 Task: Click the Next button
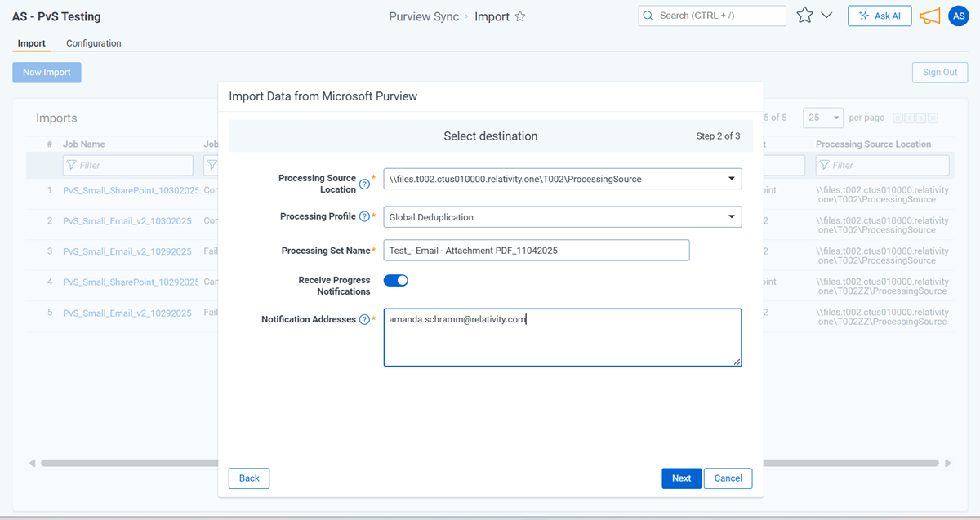coord(681,478)
